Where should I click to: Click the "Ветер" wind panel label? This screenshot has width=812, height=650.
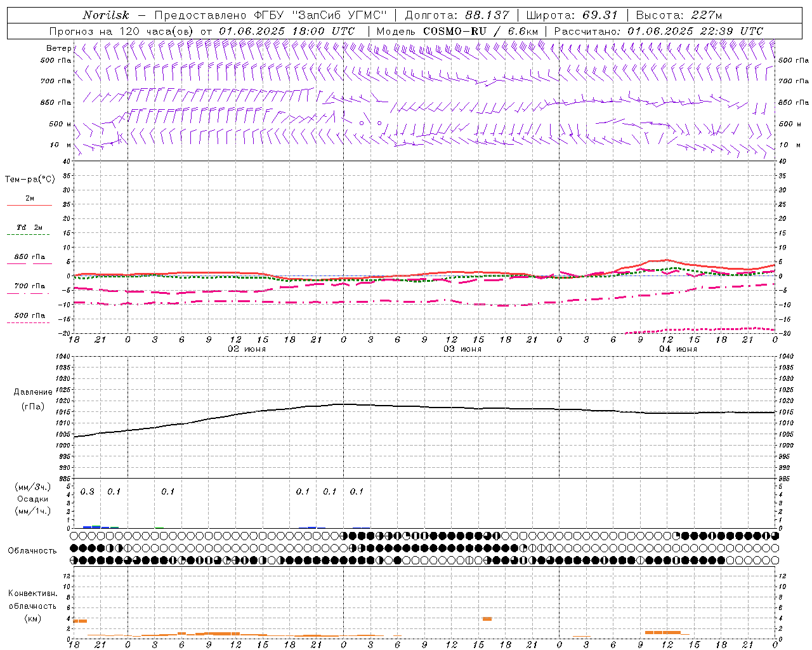click(x=58, y=48)
